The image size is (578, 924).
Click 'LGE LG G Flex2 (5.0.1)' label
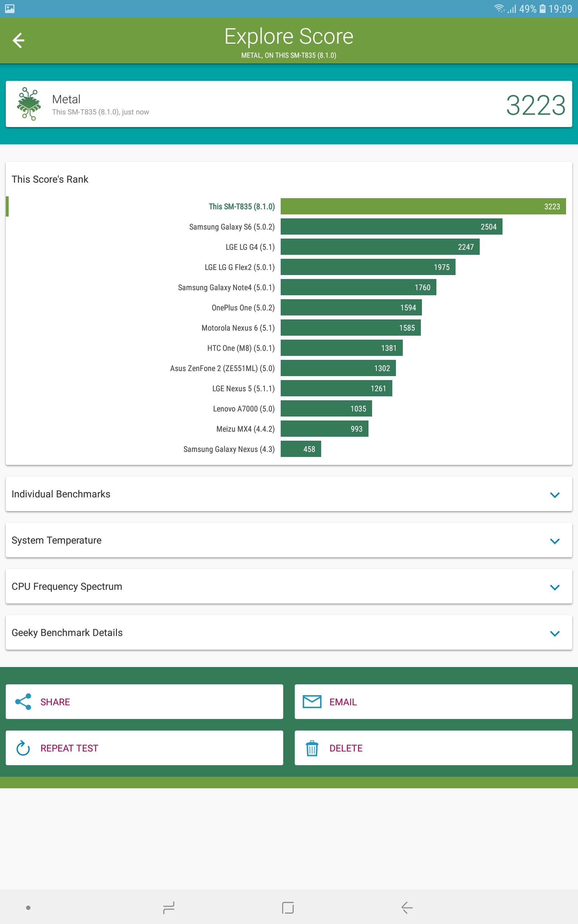pyautogui.click(x=240, y=267)
